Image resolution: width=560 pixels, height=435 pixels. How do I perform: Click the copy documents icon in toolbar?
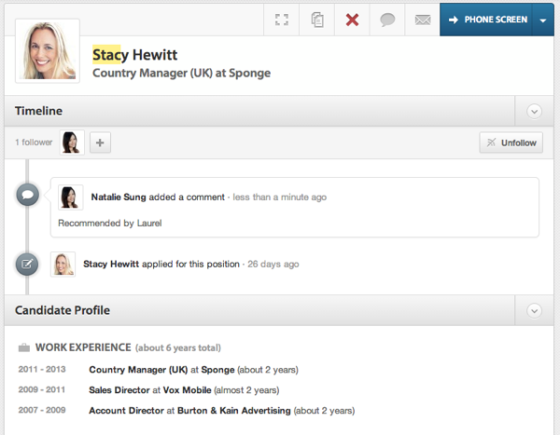[317, 20]
